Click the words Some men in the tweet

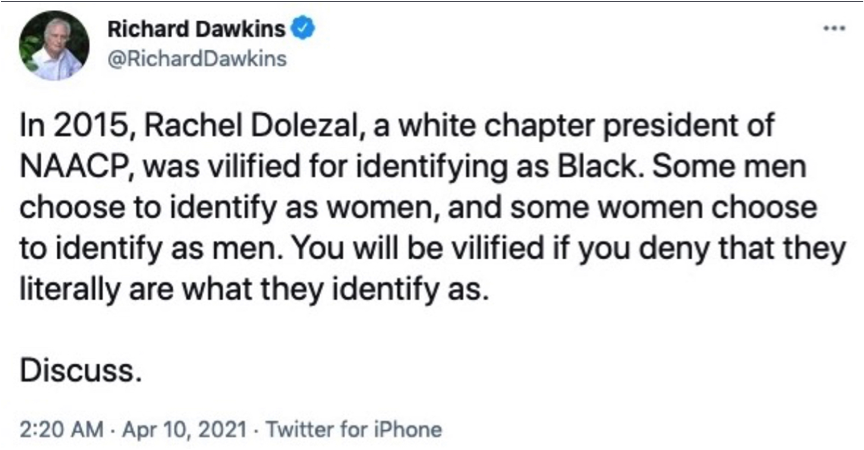click(730, 167)
